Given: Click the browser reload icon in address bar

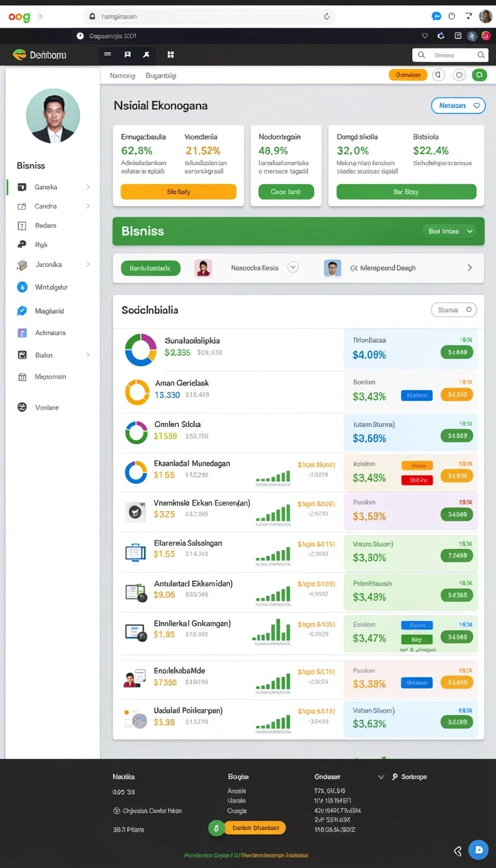Looking at the screenshot, I should [x=327, y=17].
